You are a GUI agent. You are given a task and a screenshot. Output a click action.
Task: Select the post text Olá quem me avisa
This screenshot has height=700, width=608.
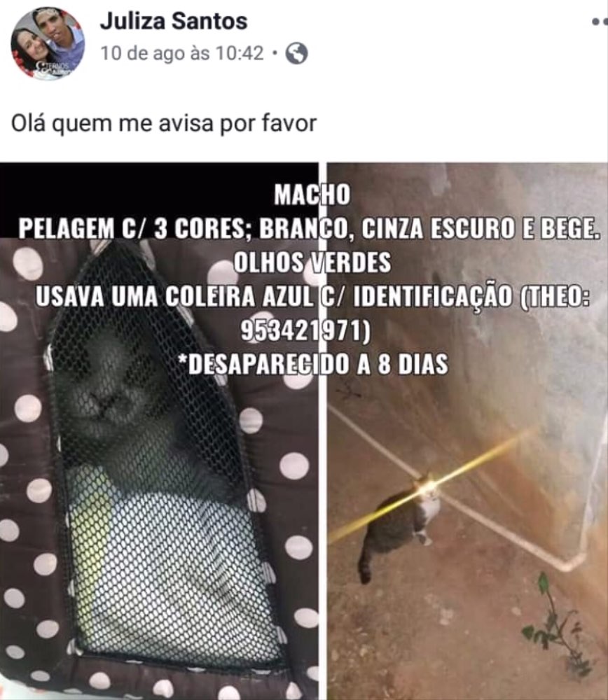click(111, 124)
